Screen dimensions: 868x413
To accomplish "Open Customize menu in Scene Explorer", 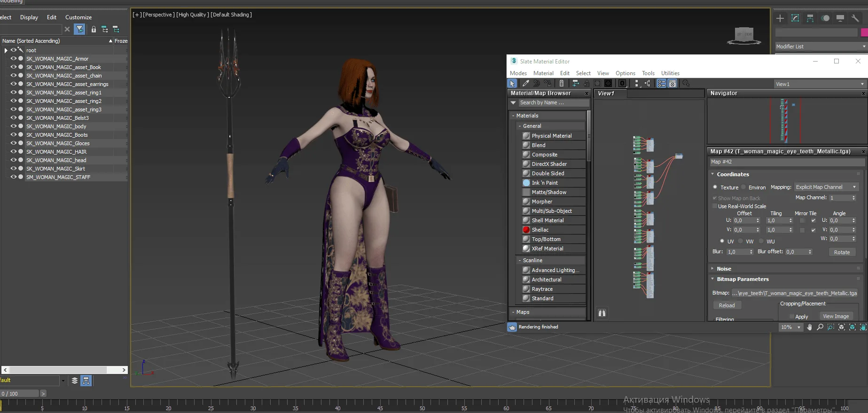I will pos(78,17).
